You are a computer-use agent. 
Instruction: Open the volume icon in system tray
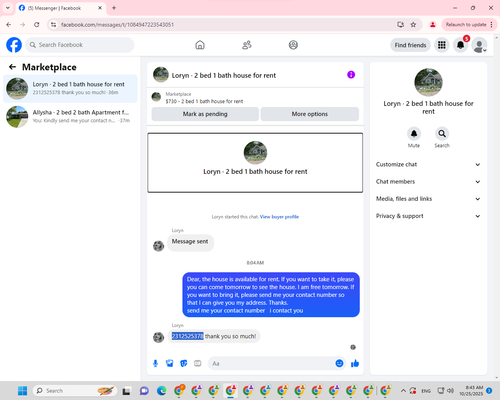(x=451, y=391)
